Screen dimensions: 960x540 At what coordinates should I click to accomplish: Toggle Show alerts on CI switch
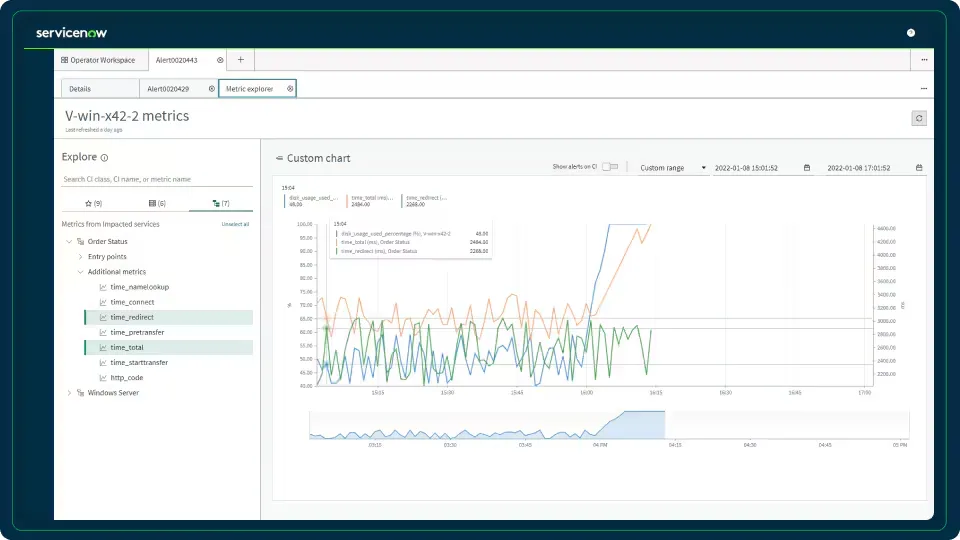point(610,167)
